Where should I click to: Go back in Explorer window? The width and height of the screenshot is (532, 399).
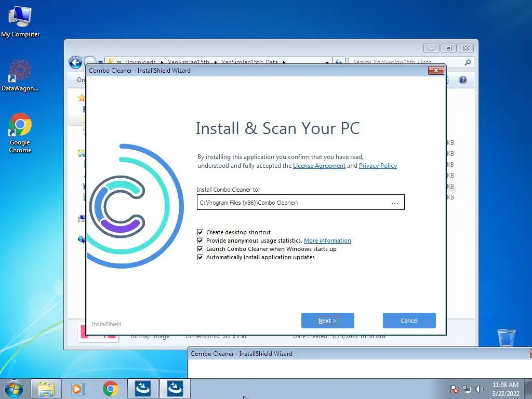coord(75,62)
